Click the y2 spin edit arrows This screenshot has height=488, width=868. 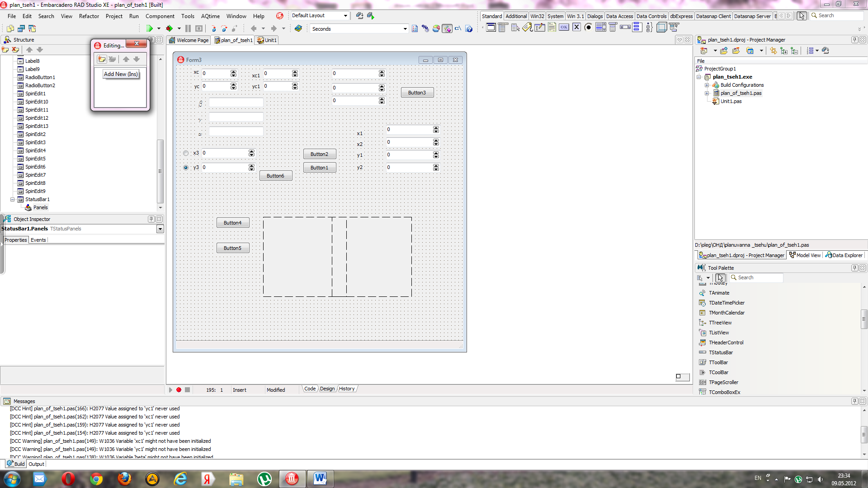(x=436, y=168)
